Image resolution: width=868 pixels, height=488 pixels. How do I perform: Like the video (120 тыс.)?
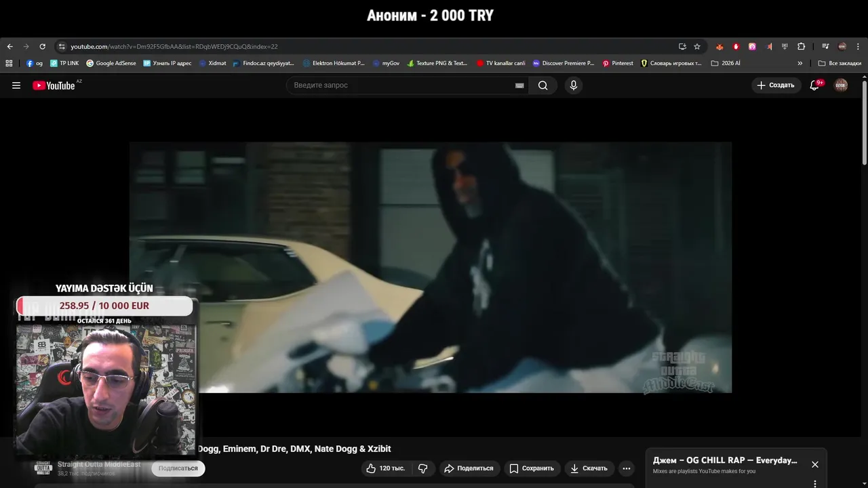tap(385, 468)
